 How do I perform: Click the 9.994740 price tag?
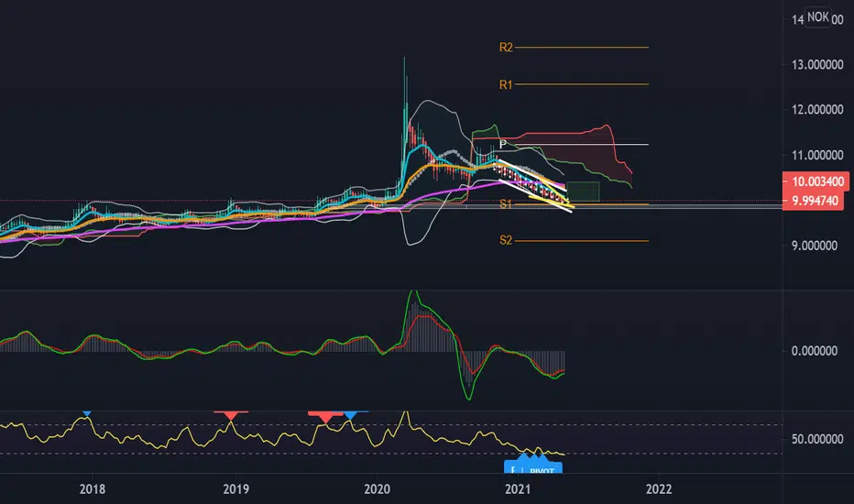pyautogui.click(x=813, y=201)
